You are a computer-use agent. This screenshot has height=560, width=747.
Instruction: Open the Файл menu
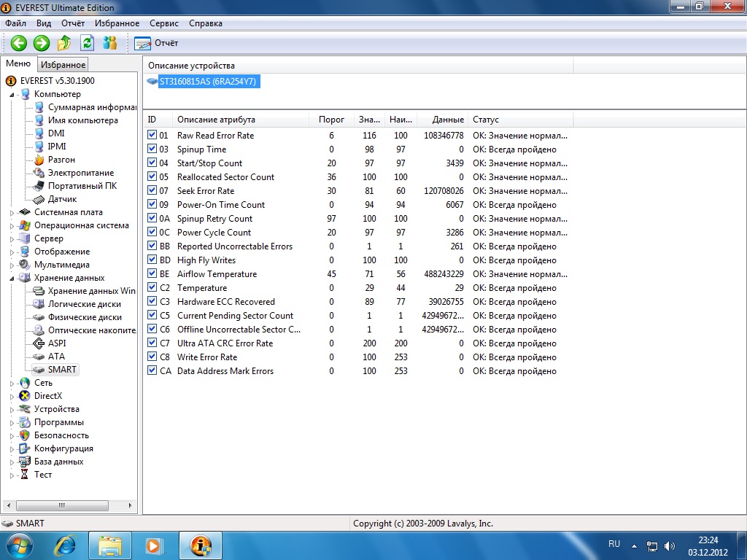tap(16, 23)
